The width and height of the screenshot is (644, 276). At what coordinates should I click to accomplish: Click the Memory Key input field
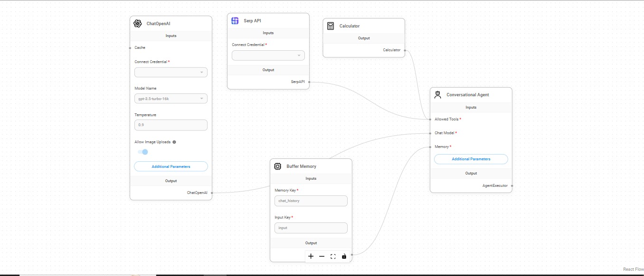click(311, 201)
